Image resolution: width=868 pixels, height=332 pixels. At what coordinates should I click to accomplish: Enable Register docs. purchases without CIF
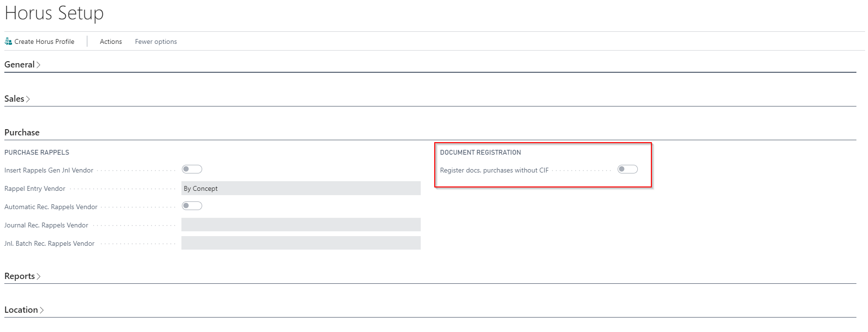click(x=628, y=169)
